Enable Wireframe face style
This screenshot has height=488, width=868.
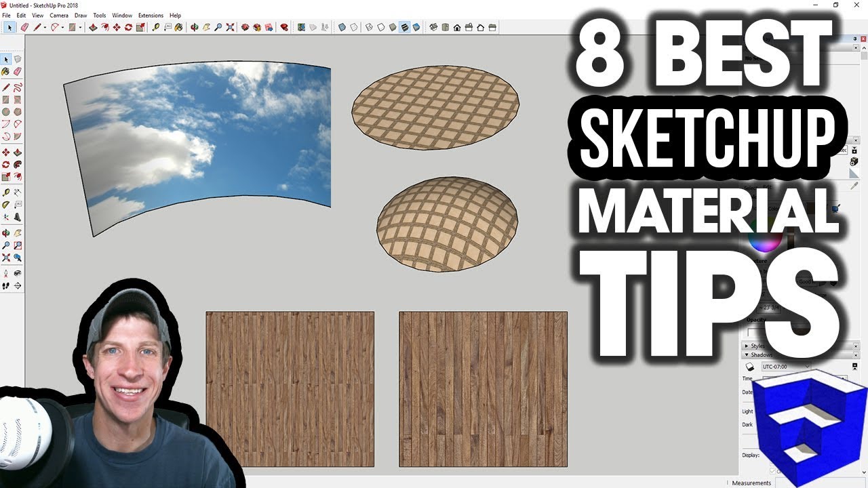coord(368,28)
